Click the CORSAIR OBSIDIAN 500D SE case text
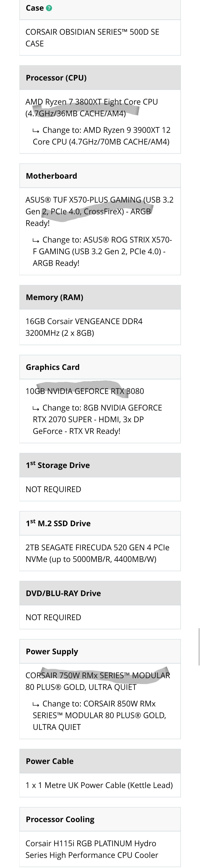 [x=92, y=38]
